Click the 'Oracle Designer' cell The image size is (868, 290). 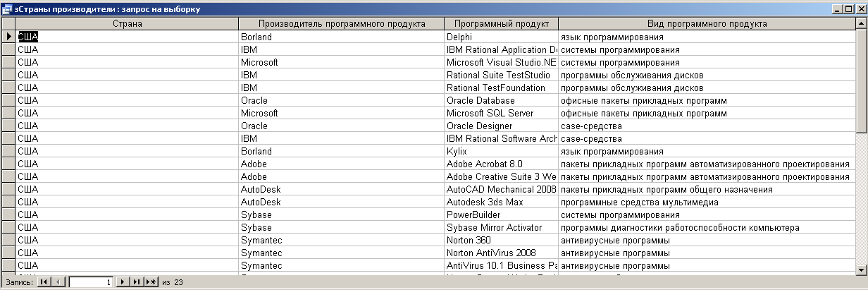point(502,126)
